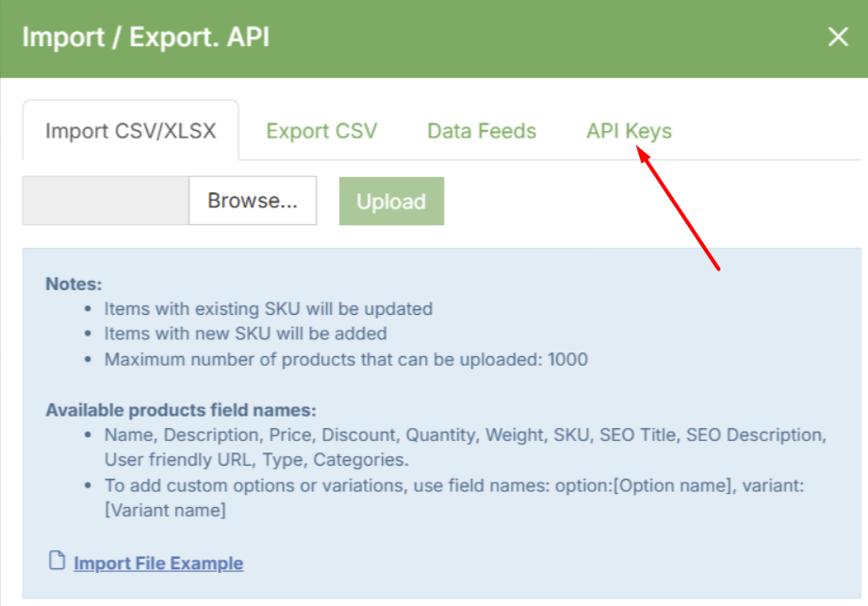Click 'Items with new SKU will be added'
The image size is (868, 606).
[x=245, y=334]
